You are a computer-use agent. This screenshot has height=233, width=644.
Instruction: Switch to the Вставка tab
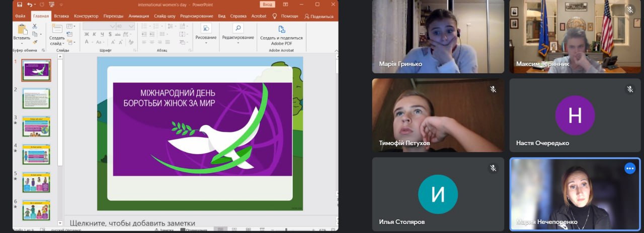[x=61, y=16]
